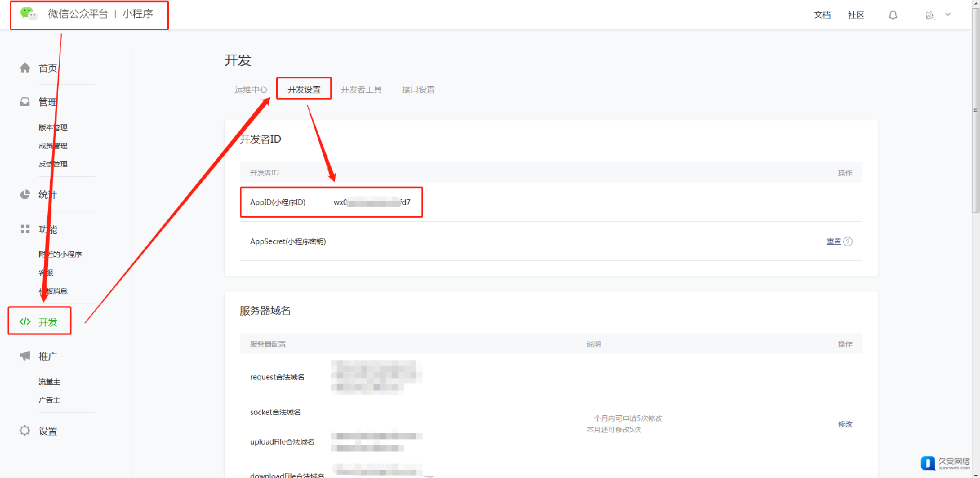Screen dimensions: 980x478
Task: Click the user avatar icon
Action: tap(929, 15)
